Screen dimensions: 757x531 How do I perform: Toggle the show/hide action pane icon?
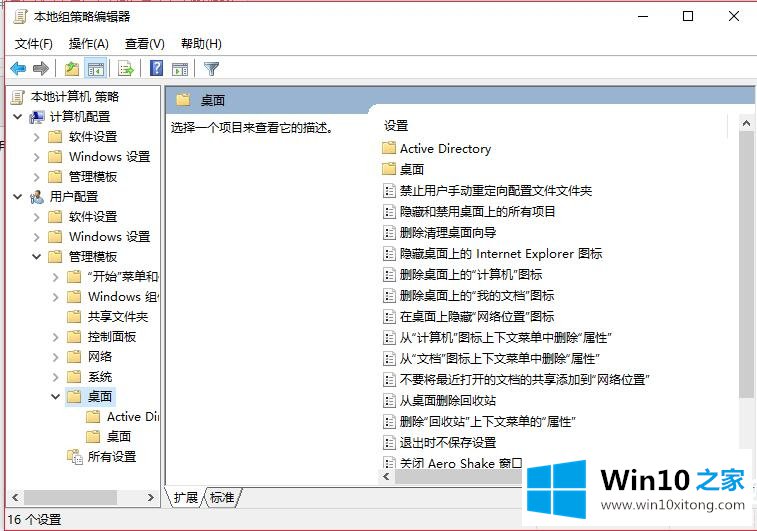tap(180, 69)
